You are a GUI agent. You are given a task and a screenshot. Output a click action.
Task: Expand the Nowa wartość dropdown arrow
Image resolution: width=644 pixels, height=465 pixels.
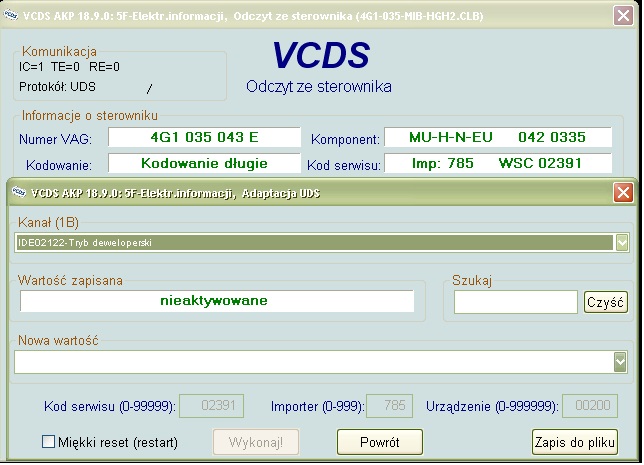pyautogui.click(x=620, y=362)
